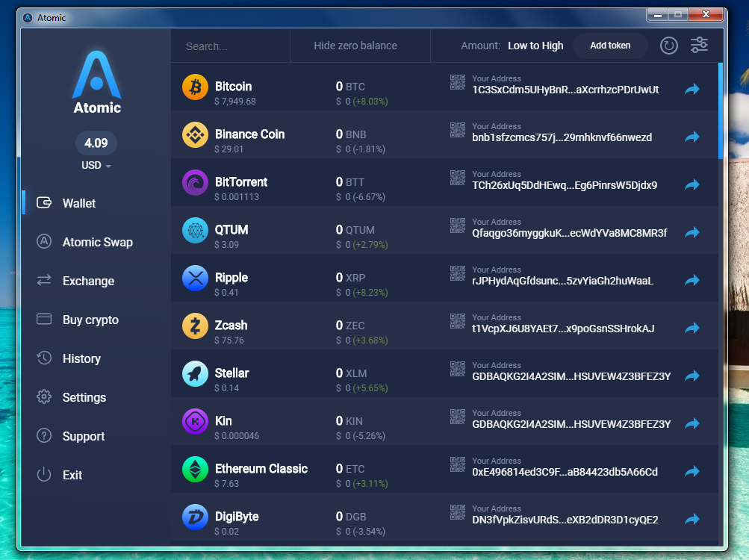Click the send arrow for DigiByte

pos(692,519)
